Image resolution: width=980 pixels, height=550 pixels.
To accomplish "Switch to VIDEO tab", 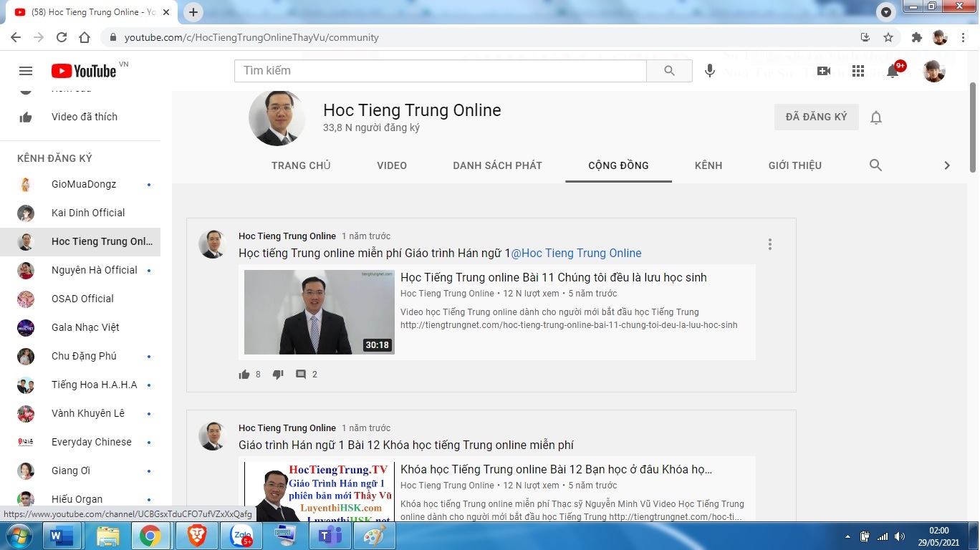I will [392, 165].
